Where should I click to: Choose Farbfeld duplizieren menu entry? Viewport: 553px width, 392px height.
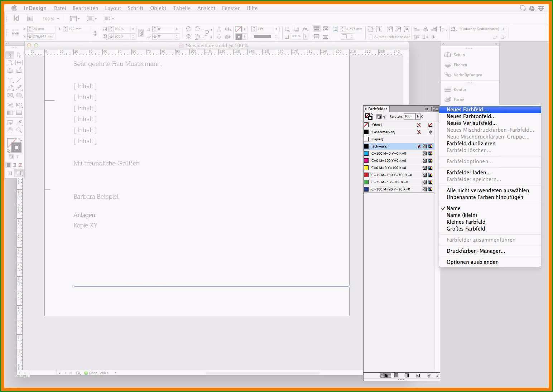[490, 144]
